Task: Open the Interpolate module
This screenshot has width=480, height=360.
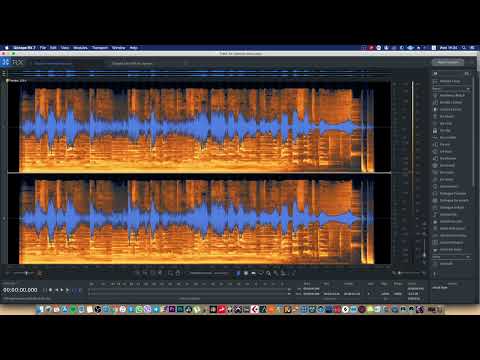Action: (452, 214)
